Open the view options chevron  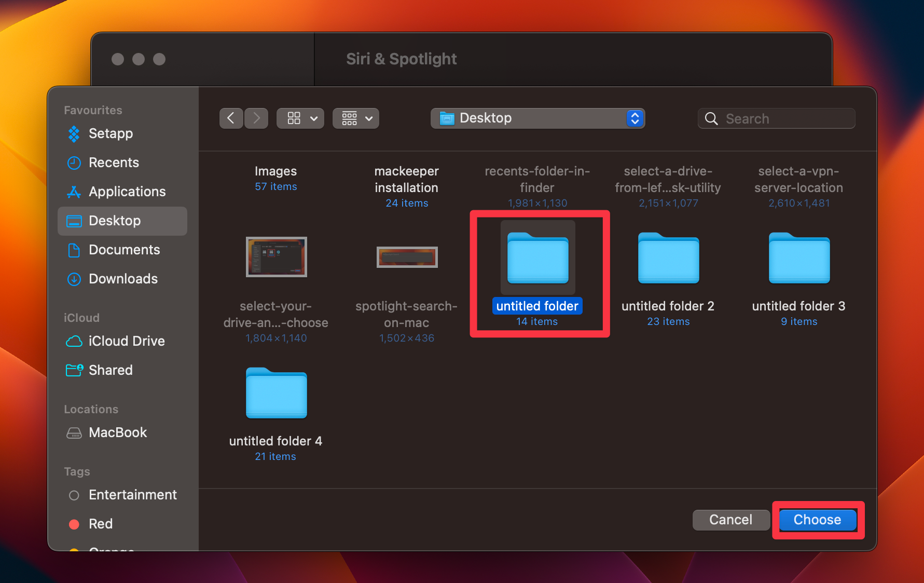click(314, 118)
